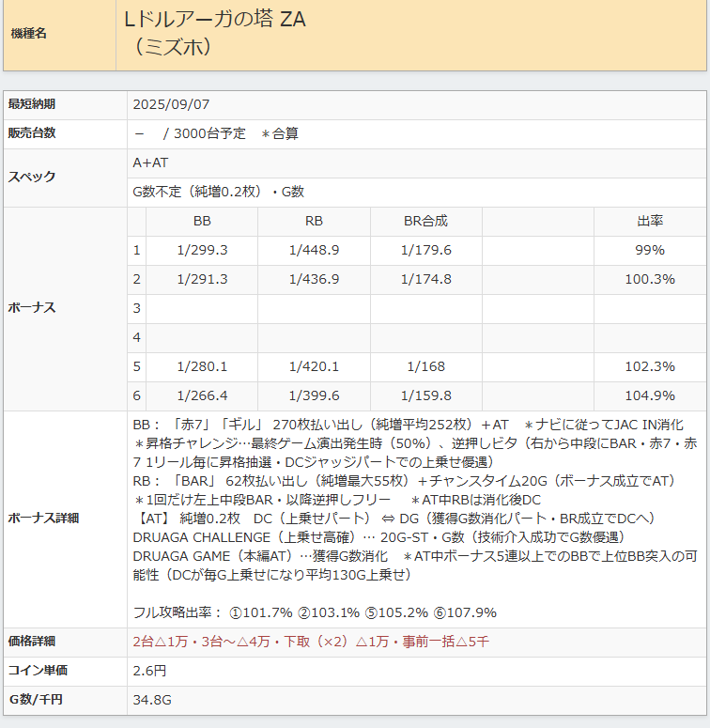Click the machine name Lドルアーガの塔 ZA

click(215, 20)
